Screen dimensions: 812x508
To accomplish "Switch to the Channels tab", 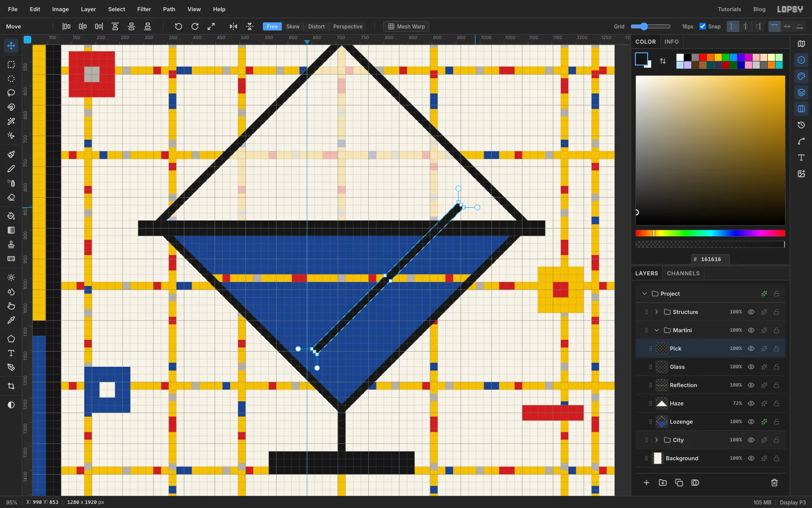I will click(x=683, y=273).
